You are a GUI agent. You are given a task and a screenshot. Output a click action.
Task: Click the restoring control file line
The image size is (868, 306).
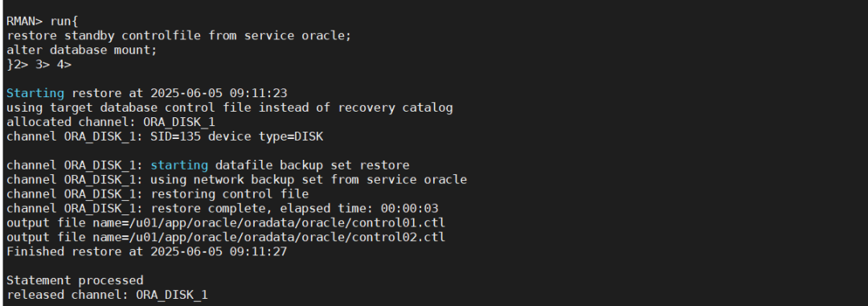pos(158,194)
